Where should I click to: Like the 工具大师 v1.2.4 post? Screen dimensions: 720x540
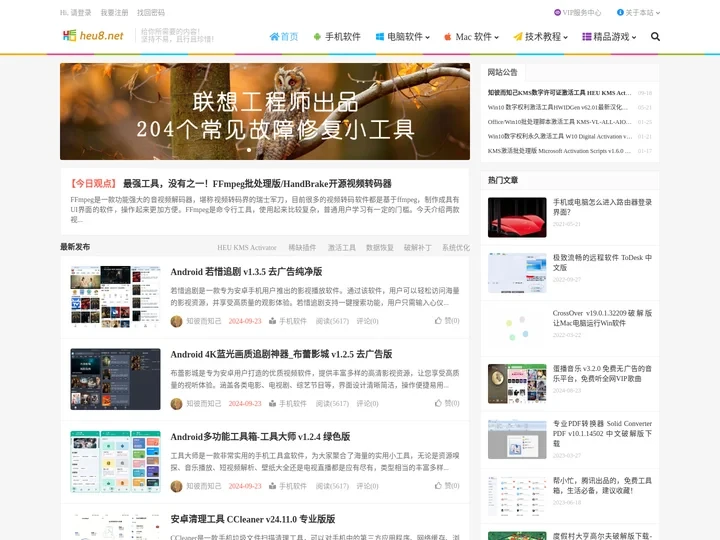click(x=447, y=485)
